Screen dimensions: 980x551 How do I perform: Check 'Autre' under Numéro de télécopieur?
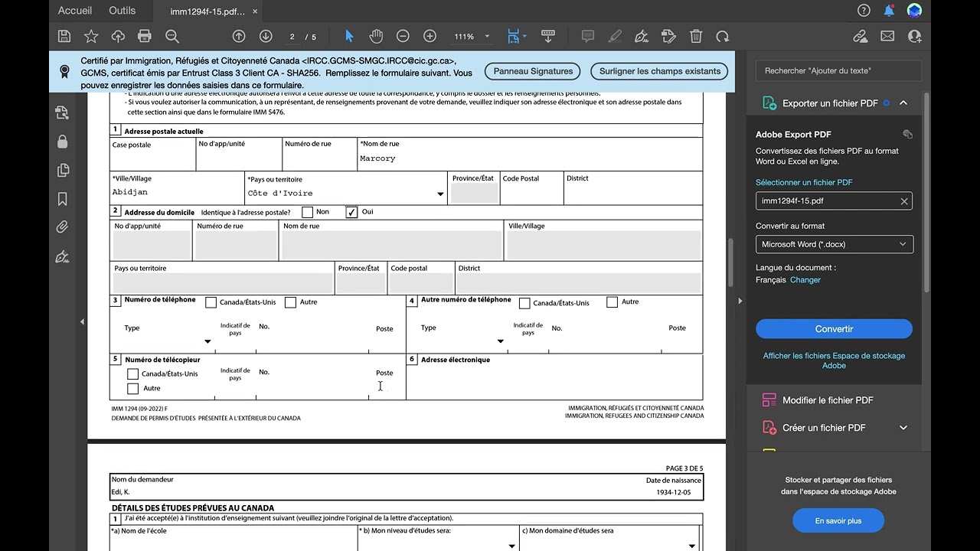(132, 389)
